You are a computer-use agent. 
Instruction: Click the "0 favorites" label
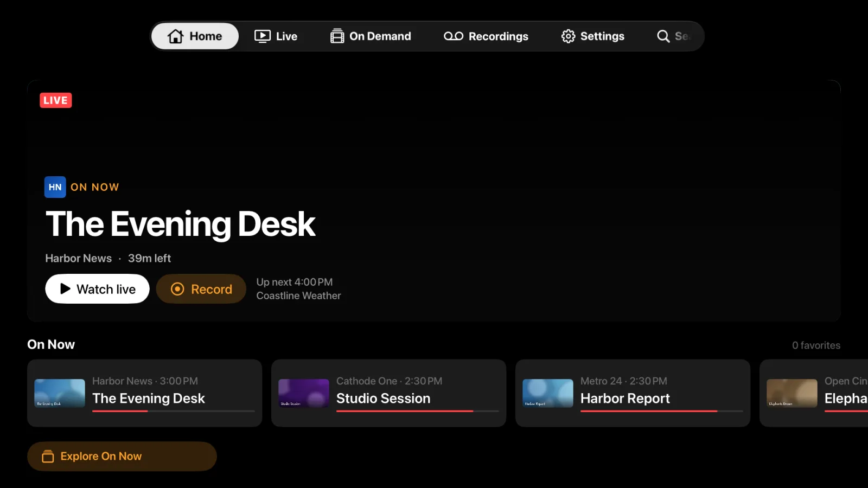pyautogui.click(x=816, y=345)
